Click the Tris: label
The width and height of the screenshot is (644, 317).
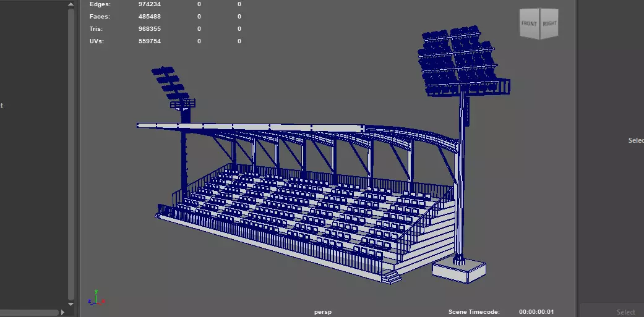coord(96,28)
